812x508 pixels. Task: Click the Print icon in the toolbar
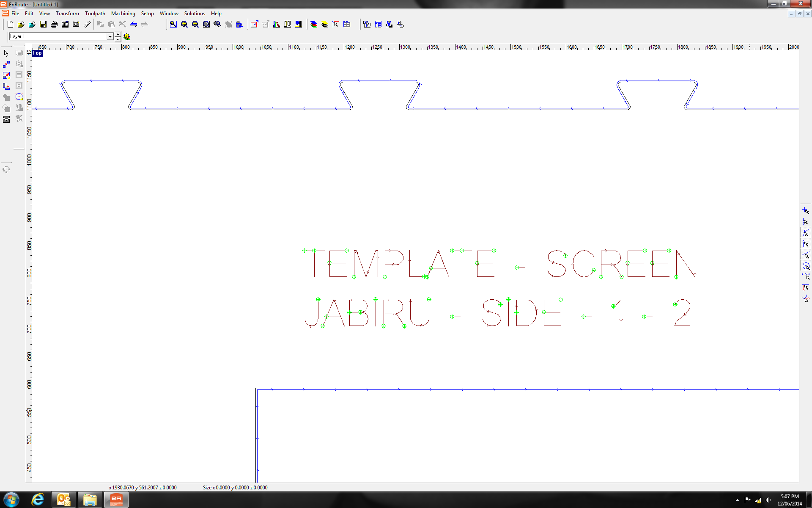coord(54,25)
